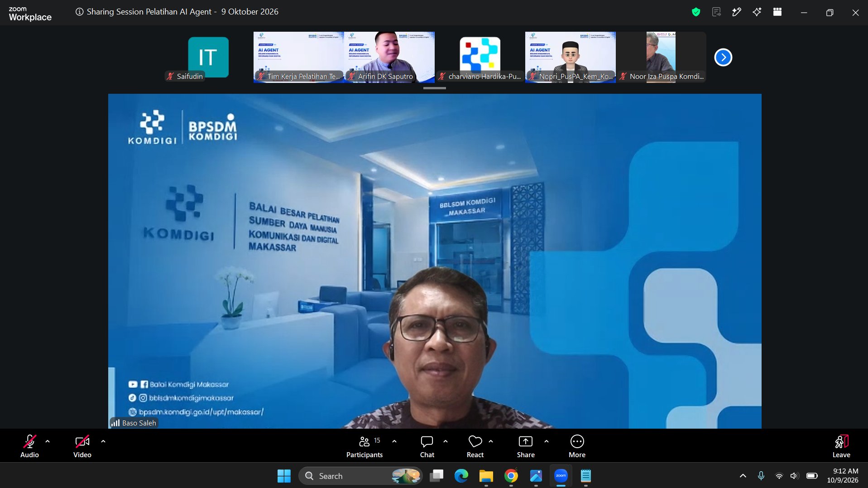Change the gallery view layout icon
The width and height of the screenshot is (868, 488).
pos(777,12)
